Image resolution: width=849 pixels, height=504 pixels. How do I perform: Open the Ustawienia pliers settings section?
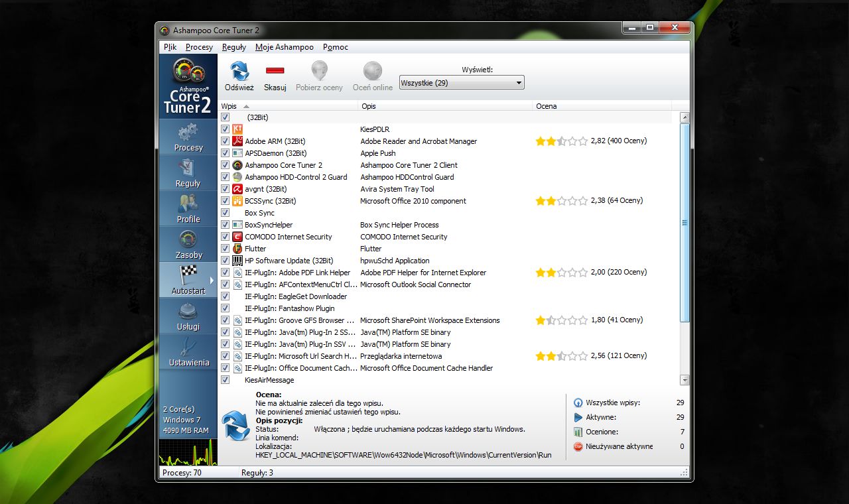[x=188, y=352]
